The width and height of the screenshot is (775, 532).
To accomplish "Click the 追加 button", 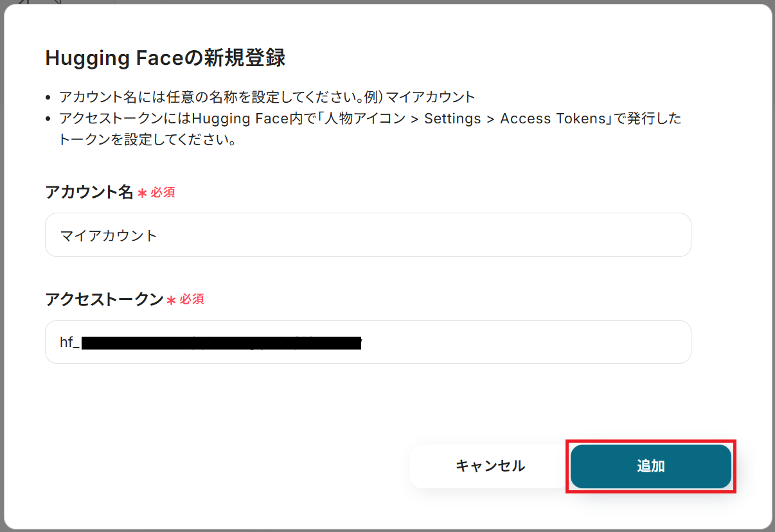I will click(x=650, y=466).
